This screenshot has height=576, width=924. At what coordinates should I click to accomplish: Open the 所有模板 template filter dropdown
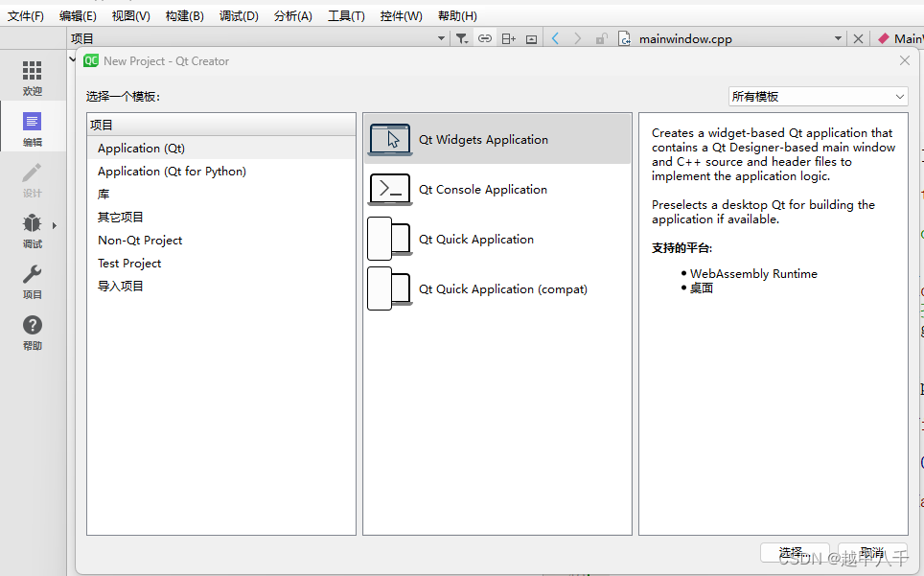pos(818,97)
